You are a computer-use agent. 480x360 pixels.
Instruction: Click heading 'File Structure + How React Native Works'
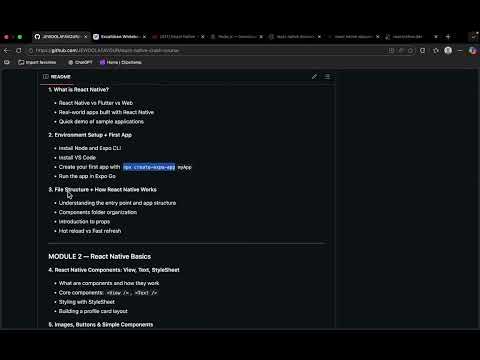(102, 190)
